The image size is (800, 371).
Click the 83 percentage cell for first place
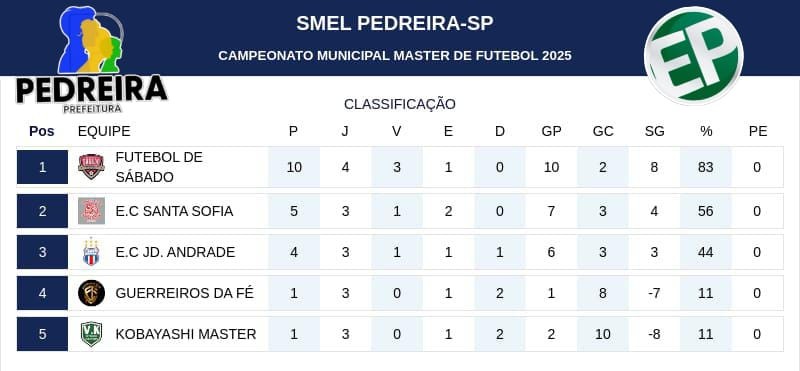706,167
